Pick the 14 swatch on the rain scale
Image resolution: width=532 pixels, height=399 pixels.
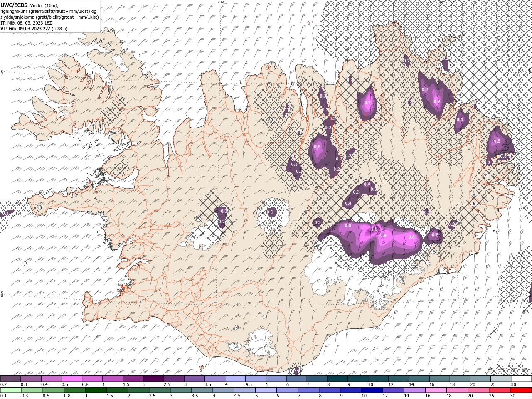[414, 390]
